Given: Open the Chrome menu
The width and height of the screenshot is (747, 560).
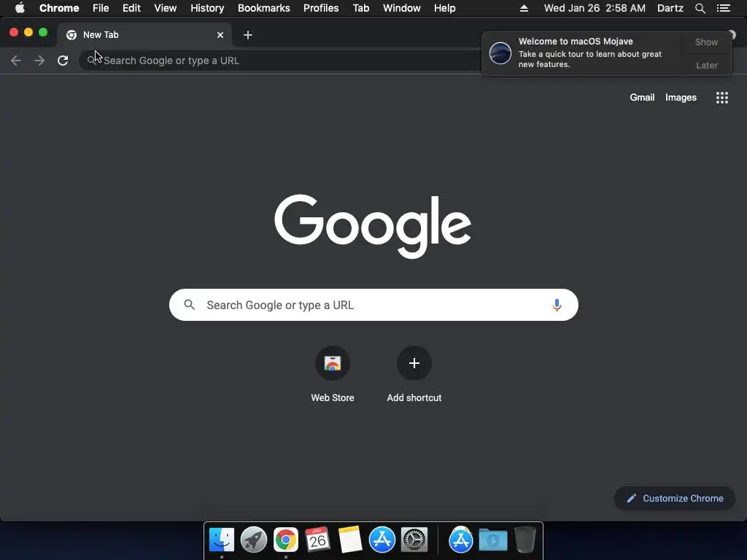Looking at the screenshot, I should [59, 8].
